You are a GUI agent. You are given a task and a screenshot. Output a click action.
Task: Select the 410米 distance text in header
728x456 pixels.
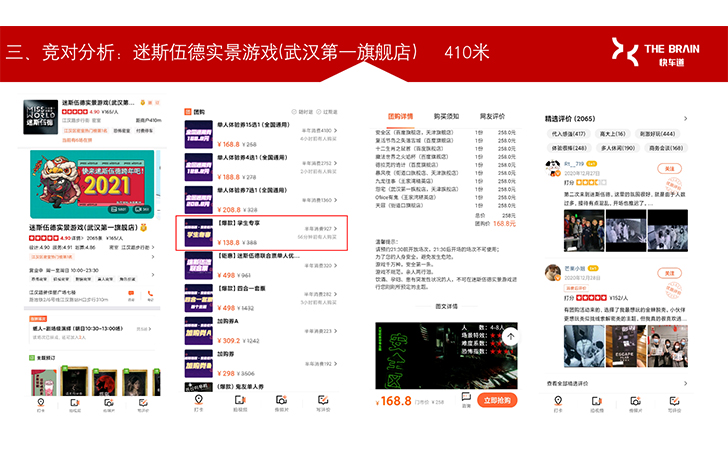pos(467,52)
